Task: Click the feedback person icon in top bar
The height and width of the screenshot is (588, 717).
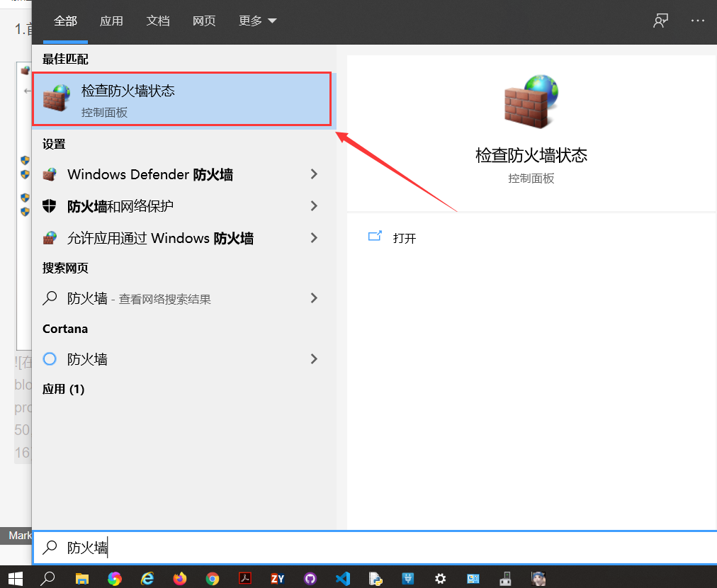Action: [x=660, y=21]
